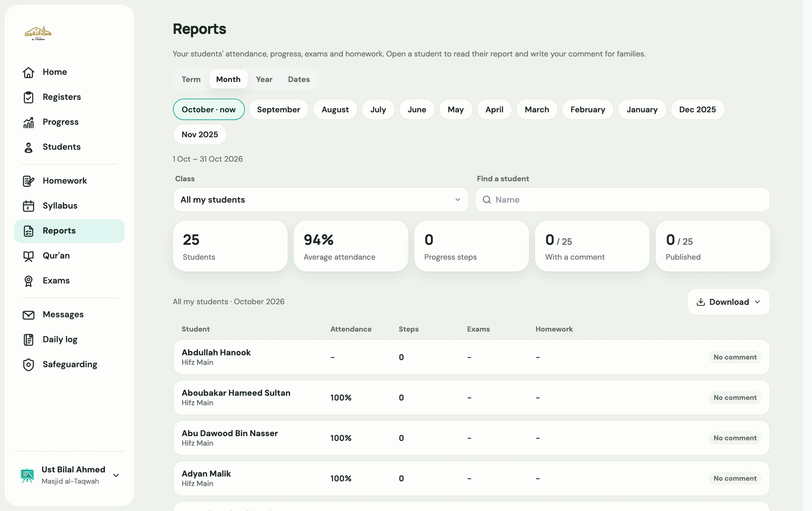Image resolution: width=812 pixels, height=511 pixels.
Task: Click the Qur'an open book icon
Action: (x=28, y=256)
